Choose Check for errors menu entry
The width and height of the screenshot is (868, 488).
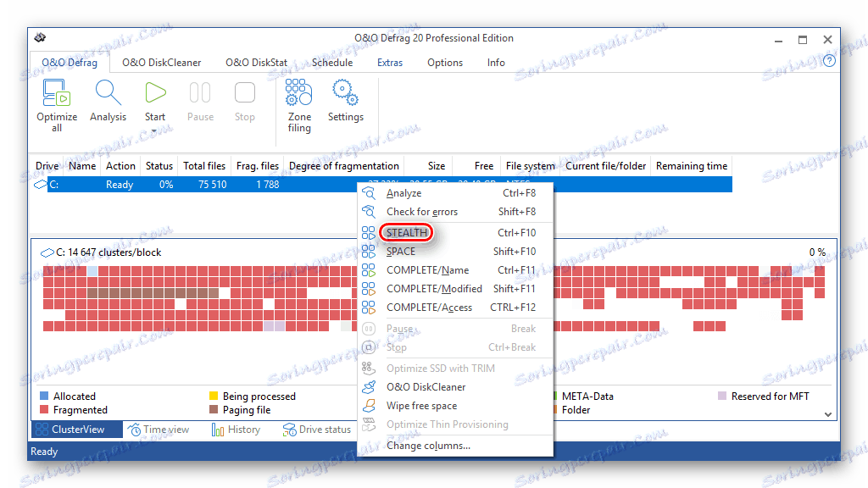coord(455,212)
